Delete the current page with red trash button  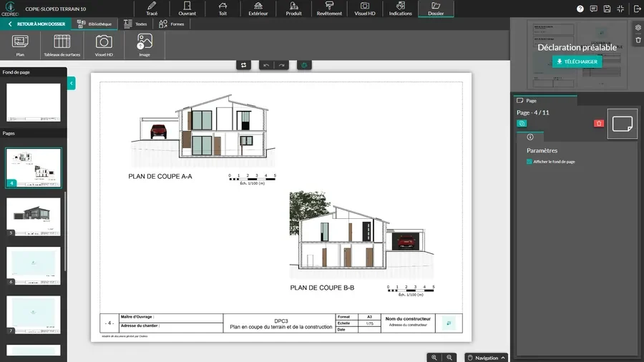click(599, 124)
